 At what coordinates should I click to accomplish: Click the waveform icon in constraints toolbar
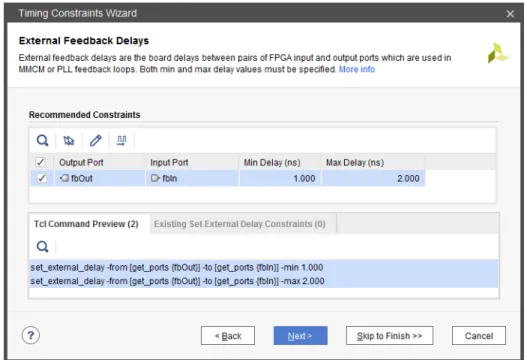tap(122, 140)
